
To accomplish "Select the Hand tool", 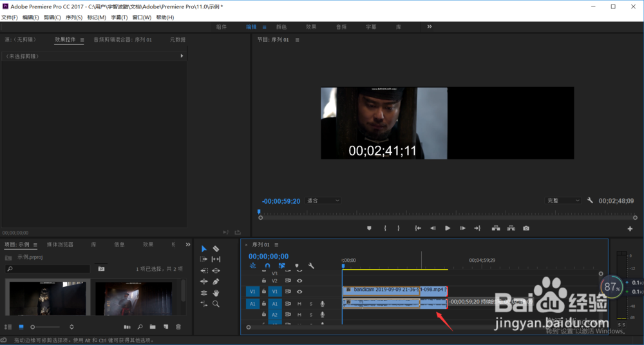I will pyautogui.click(x=216, y=293).
